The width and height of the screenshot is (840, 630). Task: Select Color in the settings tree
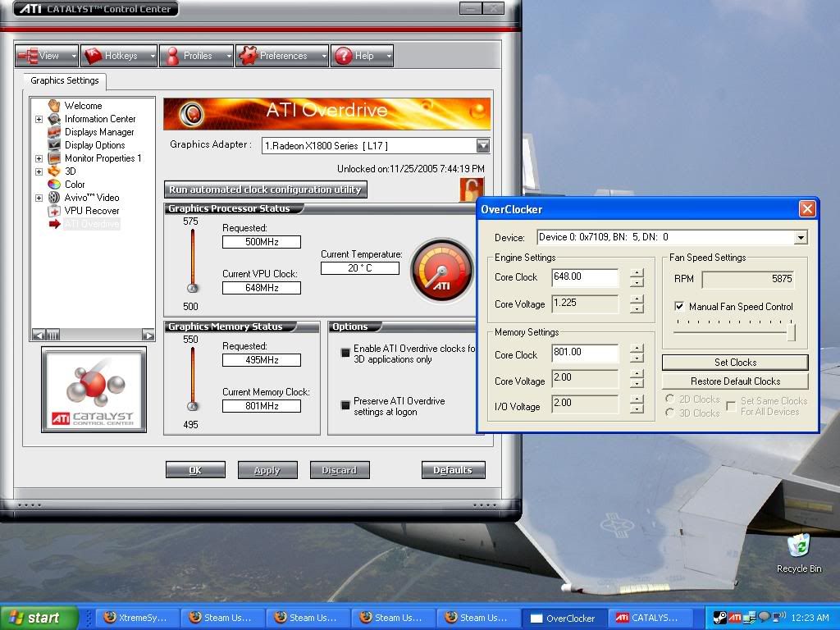75,185
